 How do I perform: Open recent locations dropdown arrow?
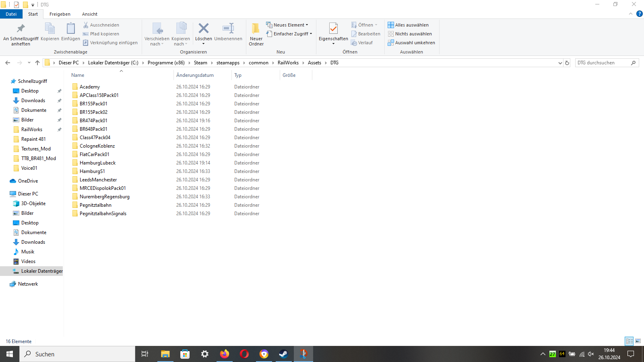coord(29,63)
